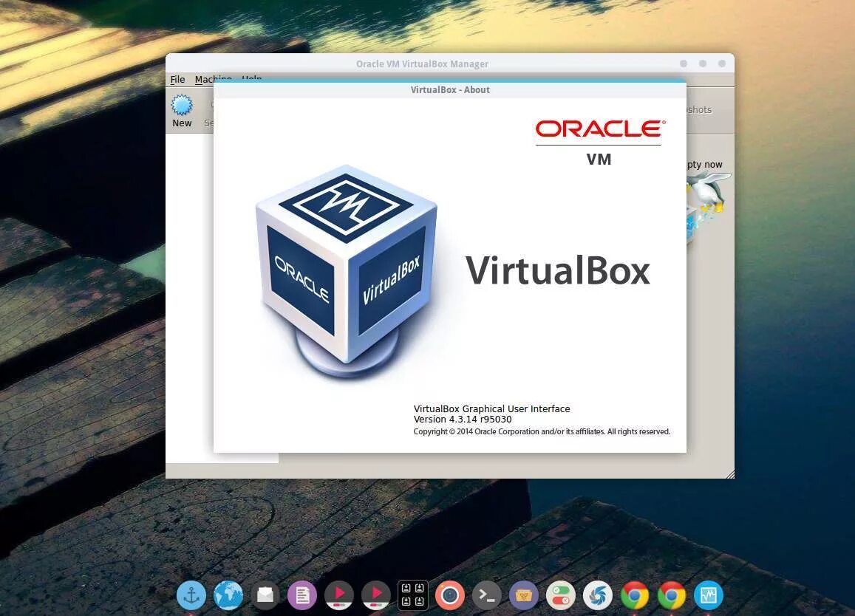Screen dimensions: 855x616
Task: Click the 'VirtualBox - About' title bar
Action: pos(450,90)
